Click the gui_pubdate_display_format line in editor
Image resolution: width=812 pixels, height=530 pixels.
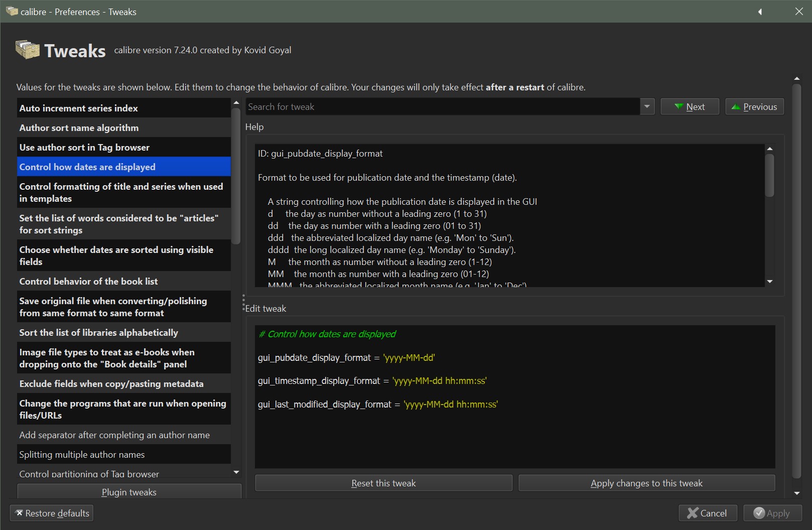[x=346, y=357]
